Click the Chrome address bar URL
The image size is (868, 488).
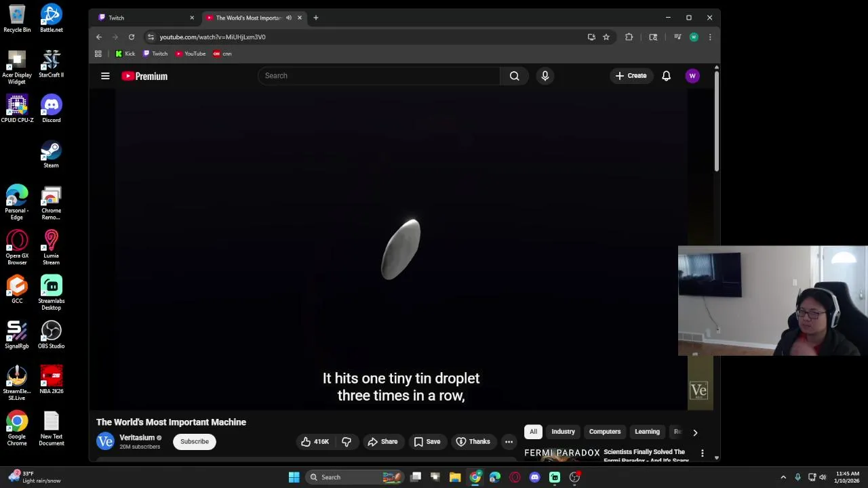(x=212, y=37)
